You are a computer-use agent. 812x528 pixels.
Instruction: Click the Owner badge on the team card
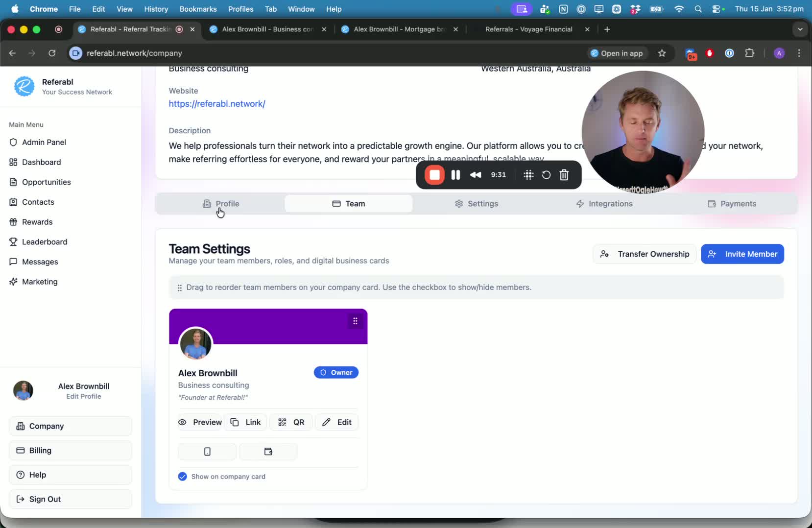[x=336, y=373]
